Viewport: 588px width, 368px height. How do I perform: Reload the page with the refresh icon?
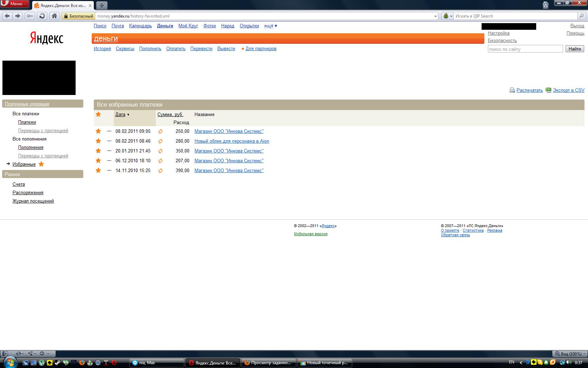pos(42,16)
